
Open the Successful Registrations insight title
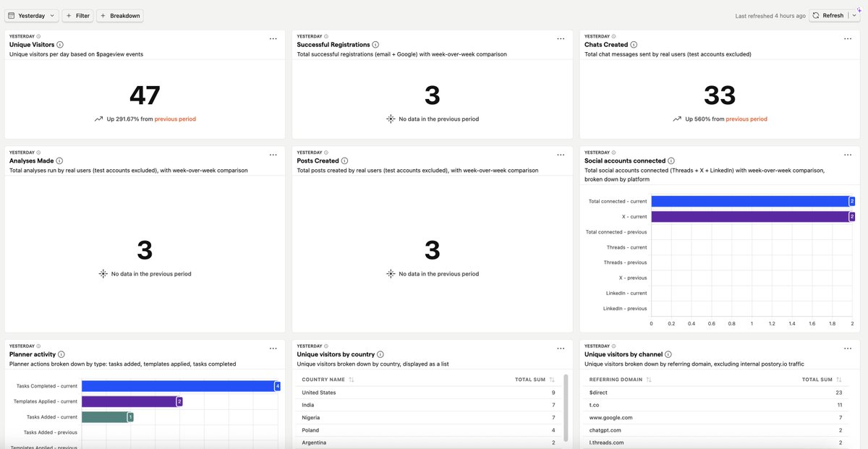click(x=333, y=45)
